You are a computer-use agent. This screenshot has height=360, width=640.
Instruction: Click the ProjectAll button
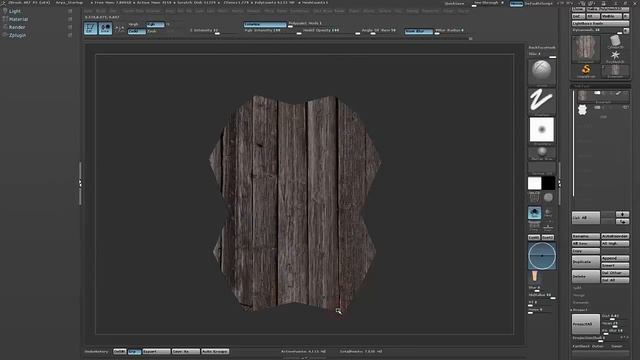coord(586,324)
